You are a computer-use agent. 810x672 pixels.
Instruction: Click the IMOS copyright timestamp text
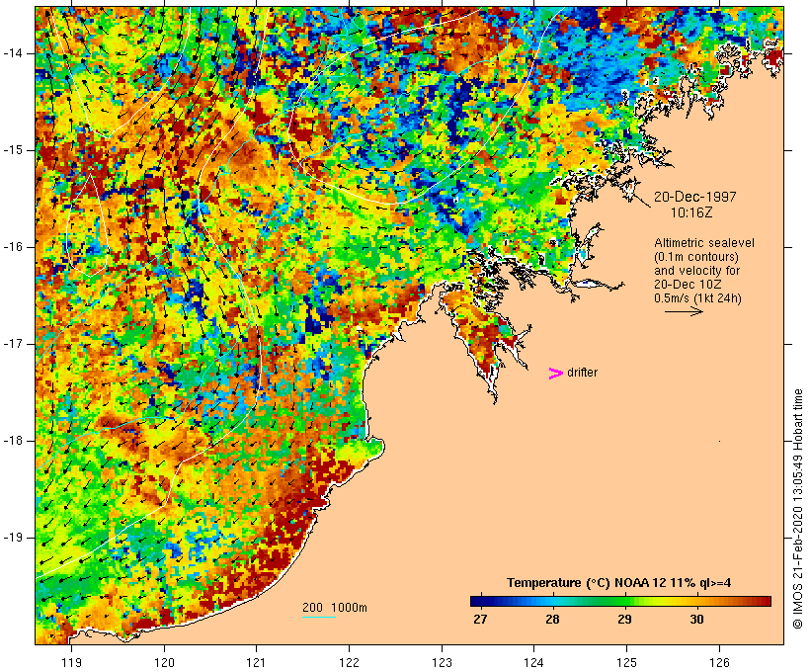coord(797,509)
